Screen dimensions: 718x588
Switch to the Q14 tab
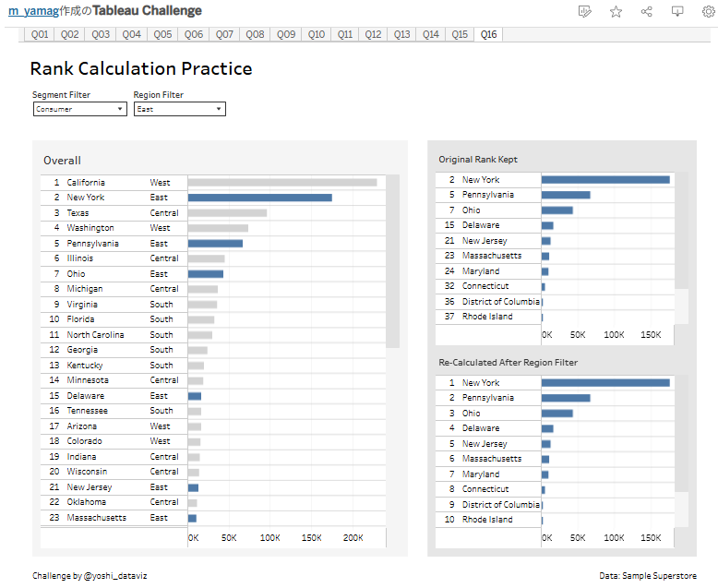430,34
